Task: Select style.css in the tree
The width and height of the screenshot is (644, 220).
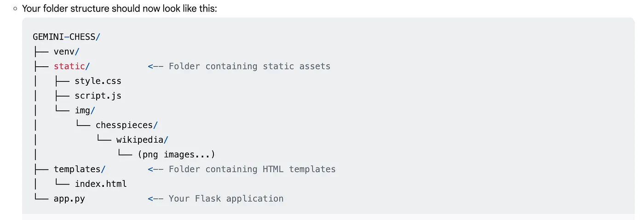Action: 98,81
